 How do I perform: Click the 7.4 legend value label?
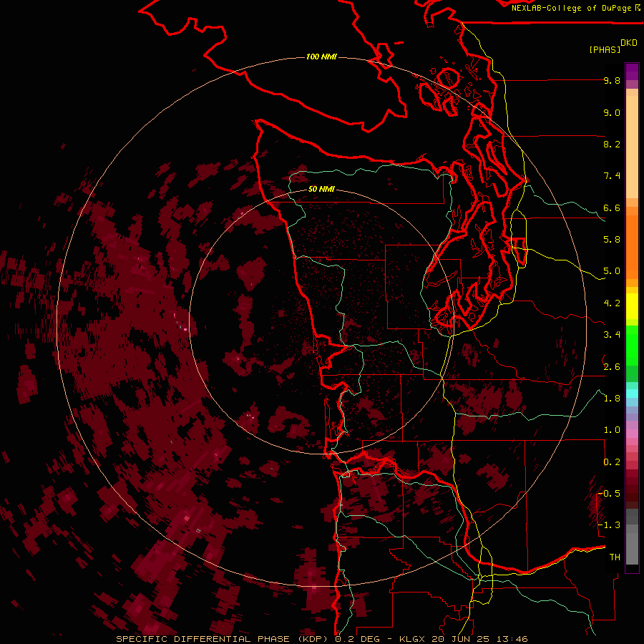[x=612, y=176]
